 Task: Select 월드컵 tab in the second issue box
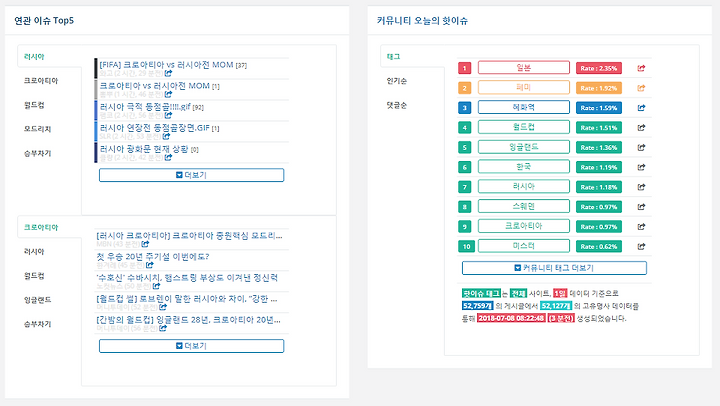[34, 276]
